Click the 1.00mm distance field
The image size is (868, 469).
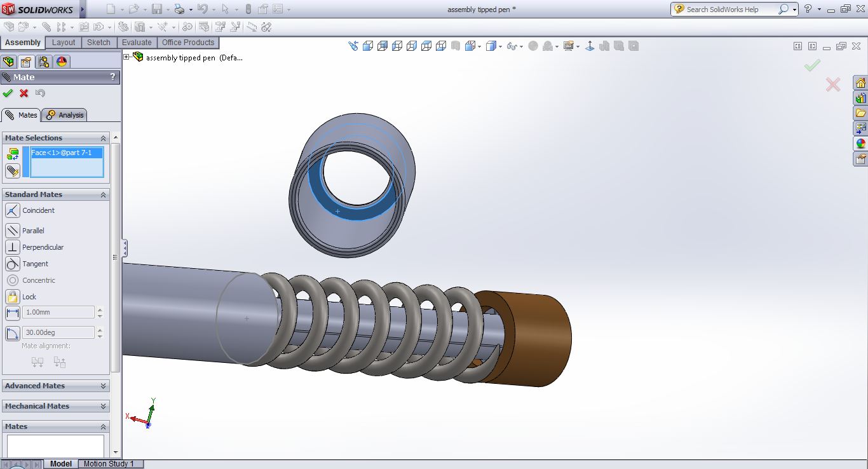[x=58, y=312]
